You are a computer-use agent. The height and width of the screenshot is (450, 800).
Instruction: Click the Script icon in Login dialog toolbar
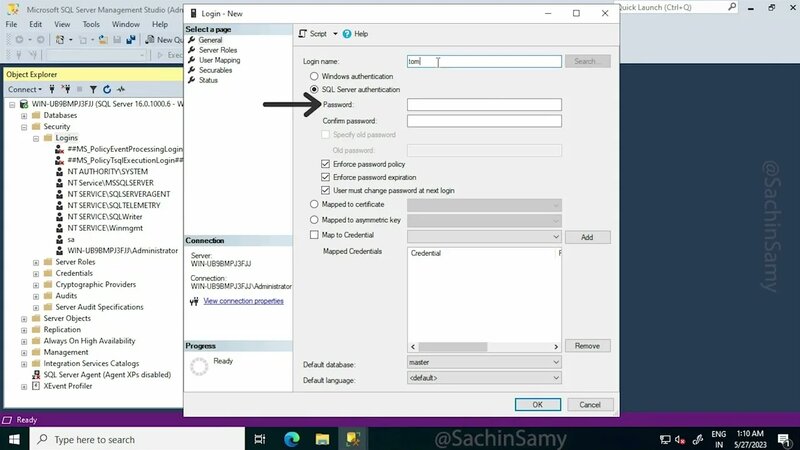click(x=303, y=34)
